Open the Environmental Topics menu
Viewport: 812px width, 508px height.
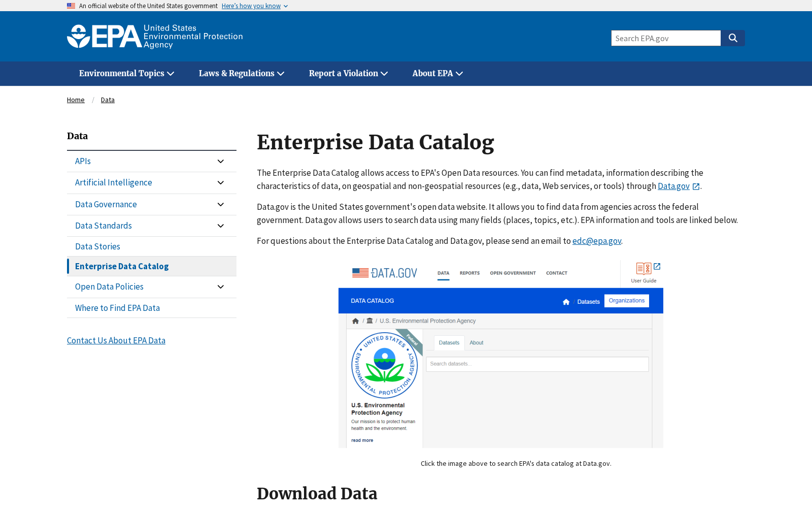[127, 74]
